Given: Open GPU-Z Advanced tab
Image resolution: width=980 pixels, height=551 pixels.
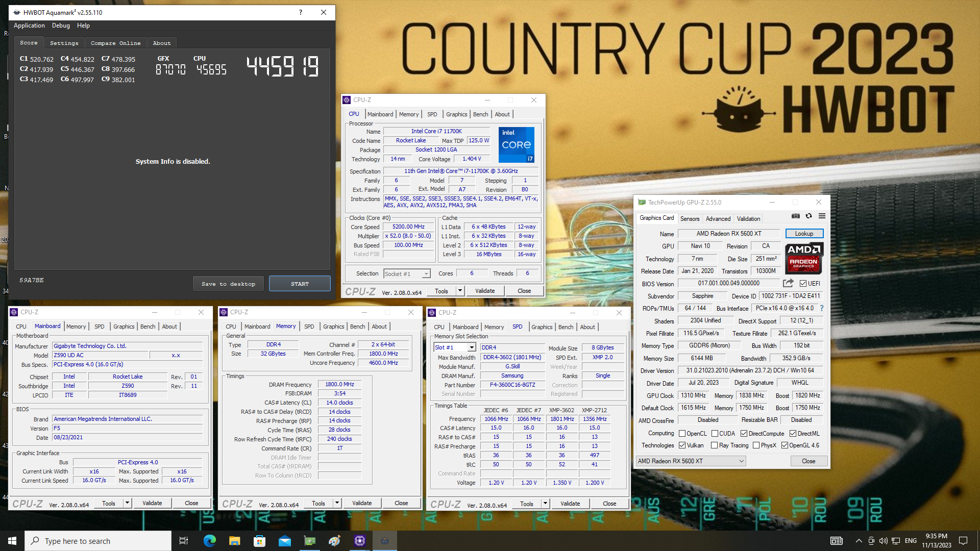Looking at the screenshot, I should point(718,218).
